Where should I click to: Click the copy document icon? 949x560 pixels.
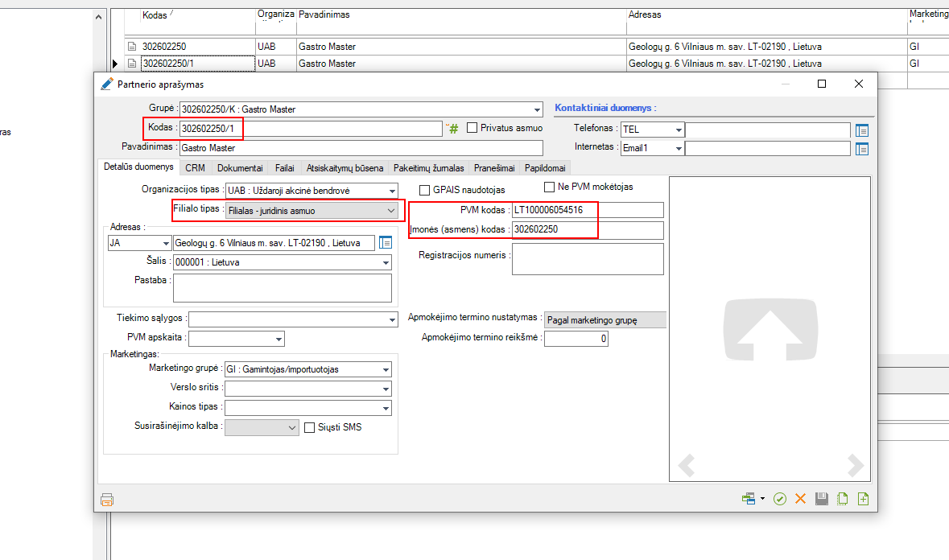click(x=843, y=499)
